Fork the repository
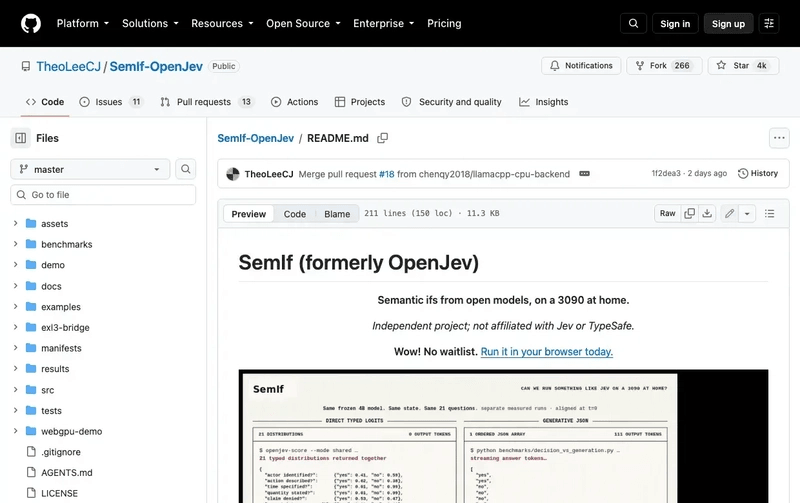This screenshot has height=503, width=800. click(x=664, y=66)
